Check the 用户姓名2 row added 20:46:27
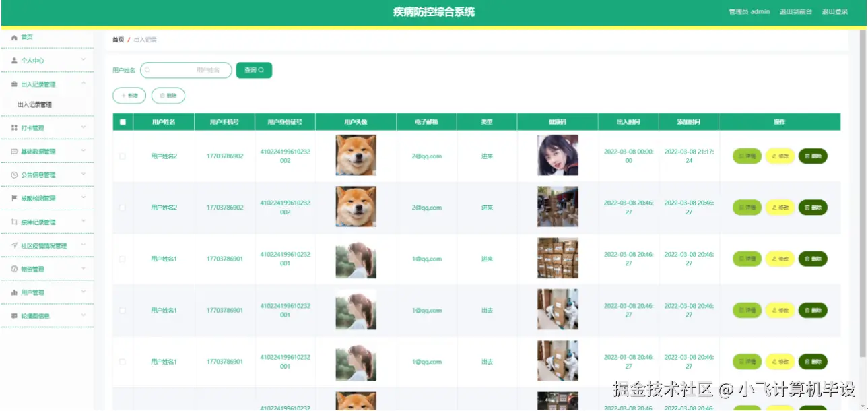The width and height of the screenshot is (868, 411). (x=123, y=208)
